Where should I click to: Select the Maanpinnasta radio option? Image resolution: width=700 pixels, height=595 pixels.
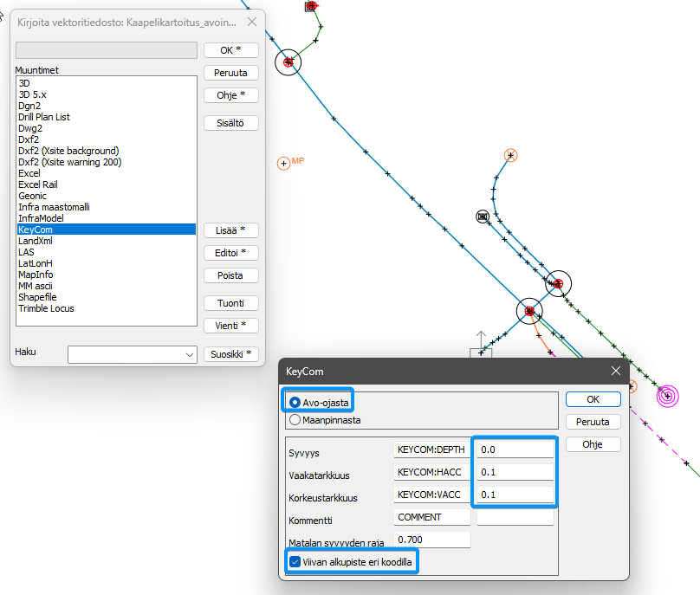295,420
